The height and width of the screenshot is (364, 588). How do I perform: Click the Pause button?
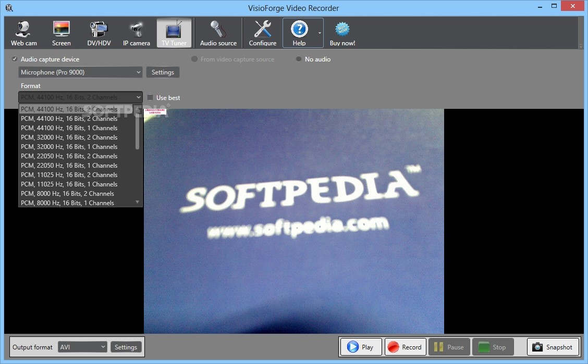pos(450,347)
